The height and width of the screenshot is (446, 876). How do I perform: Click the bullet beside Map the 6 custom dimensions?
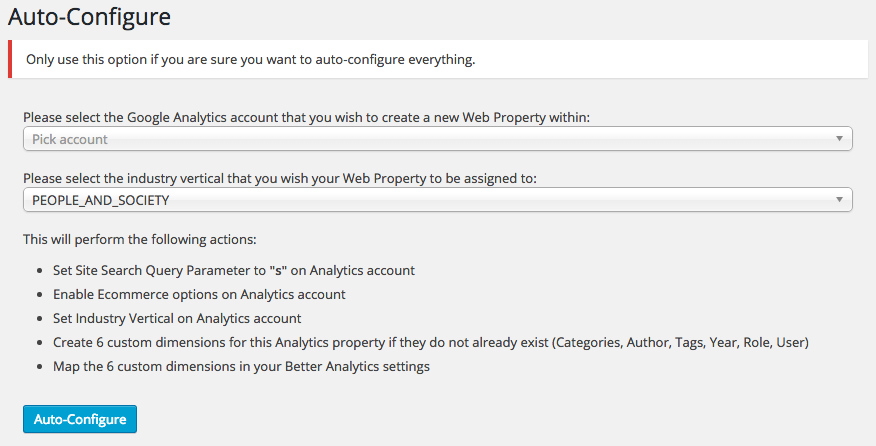(39, 367)
